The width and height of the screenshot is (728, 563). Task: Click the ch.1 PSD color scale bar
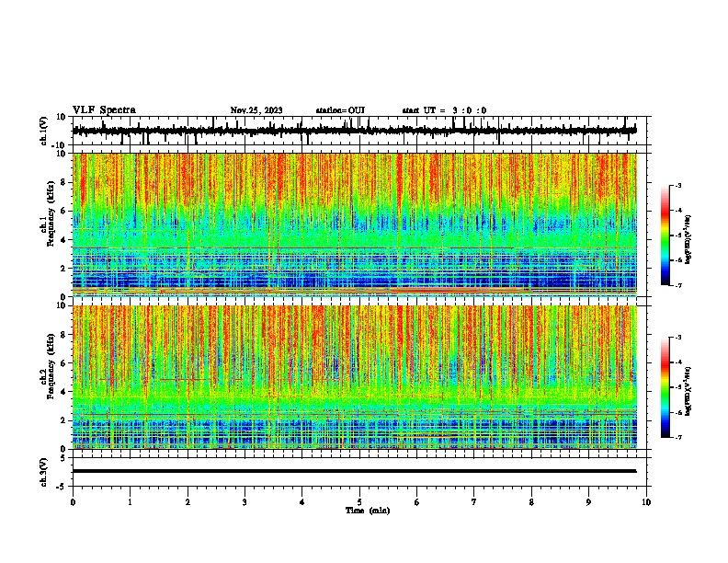[665, 236]
